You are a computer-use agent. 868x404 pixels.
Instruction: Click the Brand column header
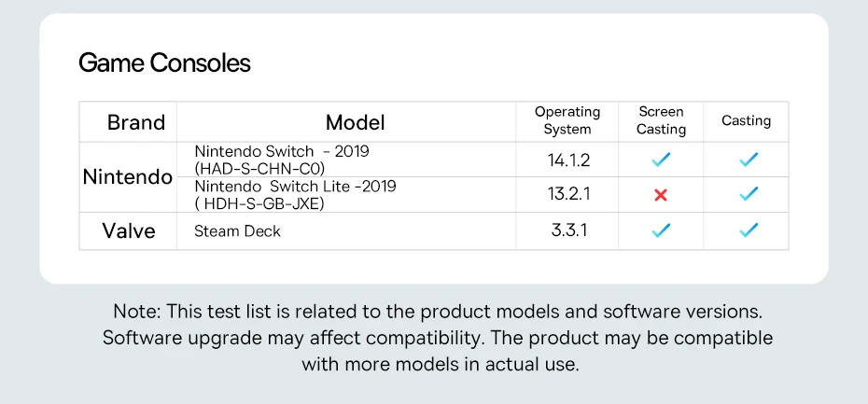[x=136, y=122]
